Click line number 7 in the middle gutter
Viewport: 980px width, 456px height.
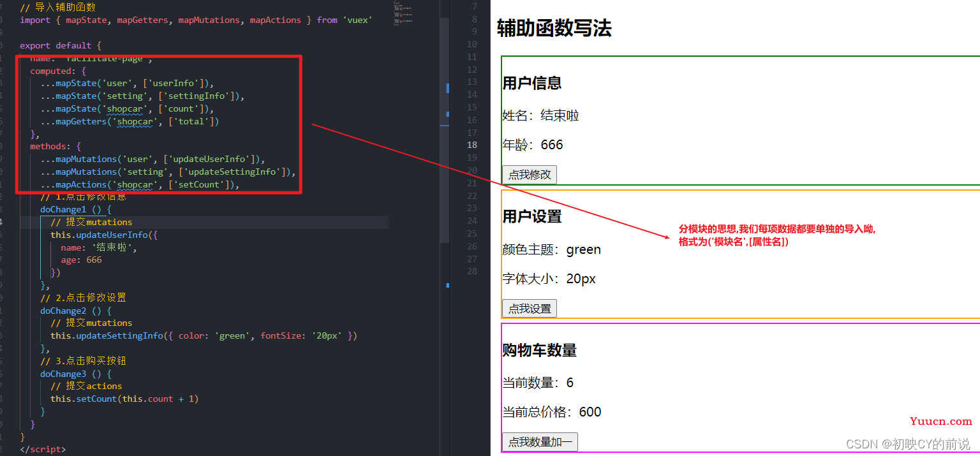(474, 7)
